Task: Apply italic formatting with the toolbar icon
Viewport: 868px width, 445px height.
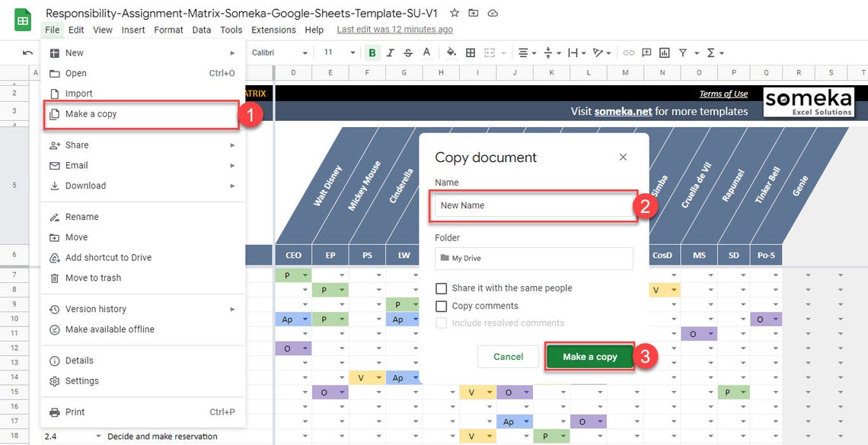Action: [x=390, y=52]
